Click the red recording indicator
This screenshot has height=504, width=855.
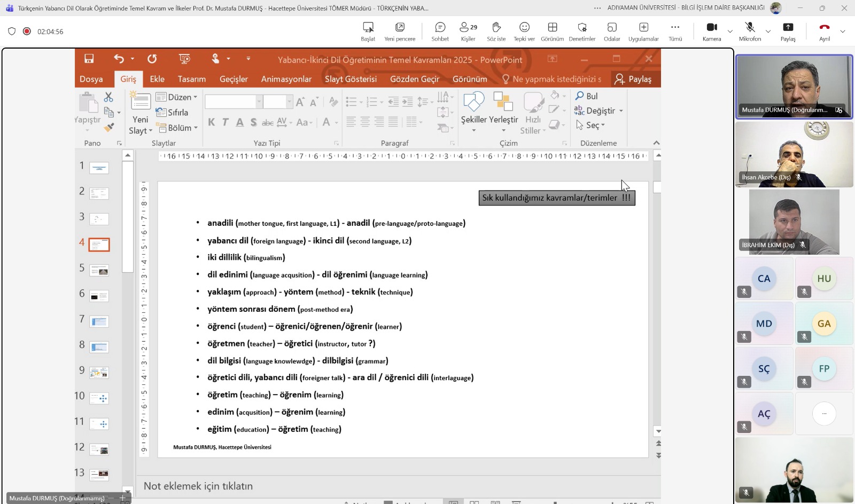tap(27, 31)
